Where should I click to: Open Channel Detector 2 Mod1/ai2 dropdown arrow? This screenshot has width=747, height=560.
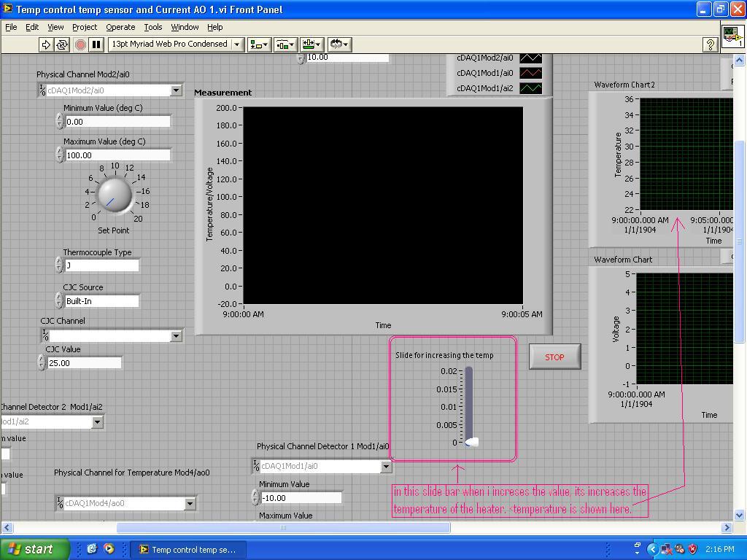pos(97,422)
